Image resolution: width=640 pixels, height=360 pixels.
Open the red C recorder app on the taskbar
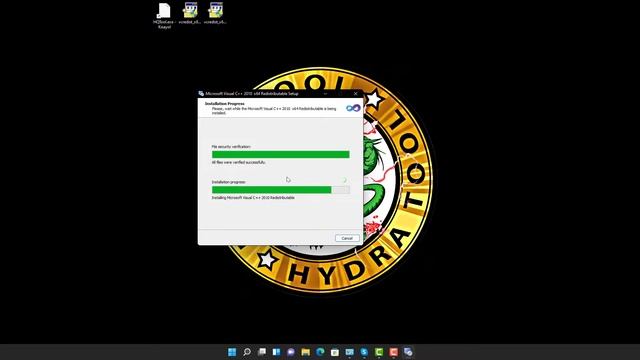[393, 352]
